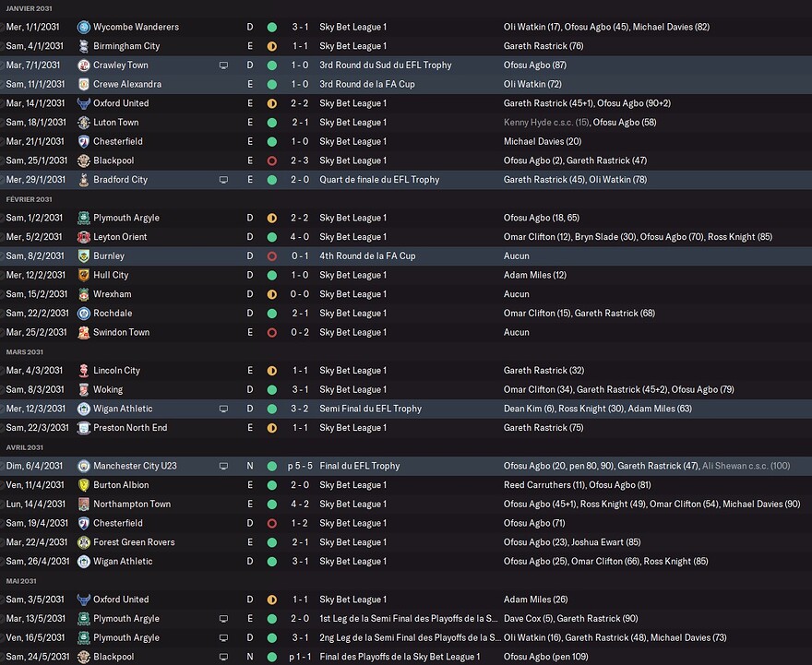Click 'Final du EFL Trophy' competition text
This screenshot has height=665, width=812.
point(359,466)
